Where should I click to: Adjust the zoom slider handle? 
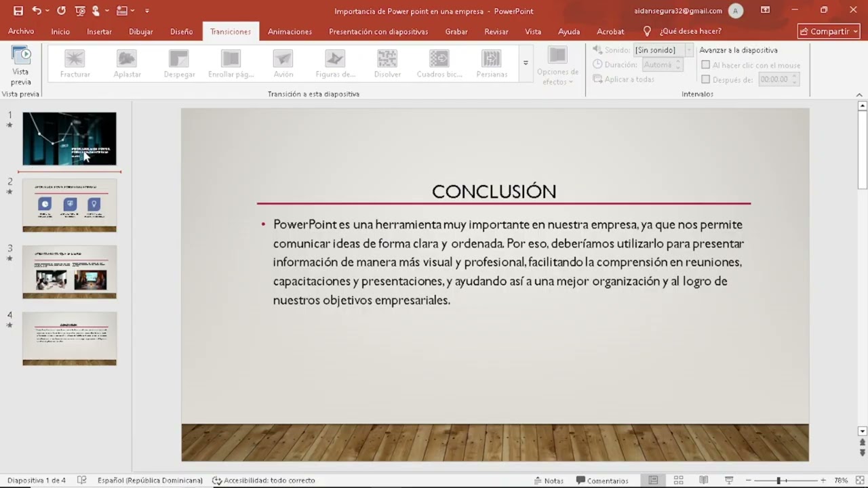[x=778, y=481]
